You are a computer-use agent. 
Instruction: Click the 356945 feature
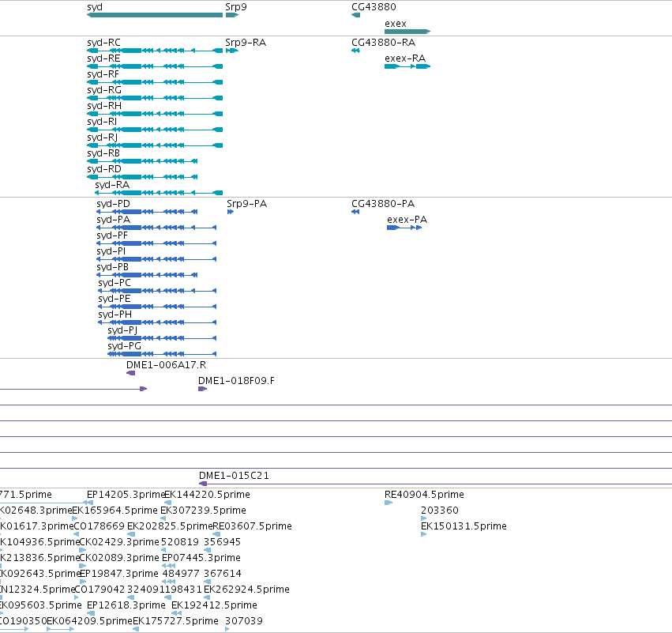click(208, 550)
